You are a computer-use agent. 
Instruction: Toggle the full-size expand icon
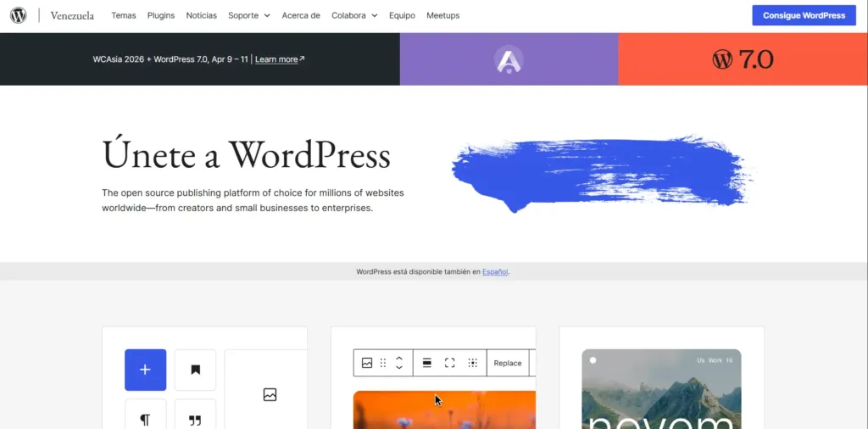450,363
